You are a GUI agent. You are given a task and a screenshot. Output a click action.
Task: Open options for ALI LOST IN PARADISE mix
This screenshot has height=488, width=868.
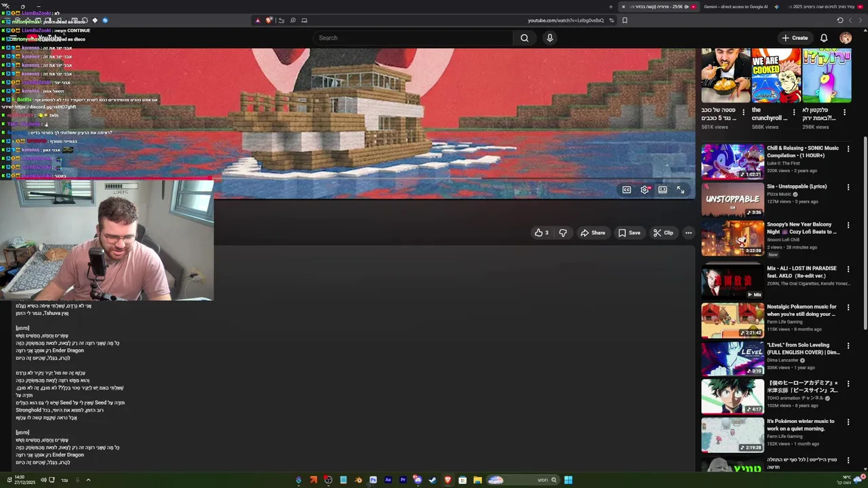pyautogui.click(x=848, y=269)
